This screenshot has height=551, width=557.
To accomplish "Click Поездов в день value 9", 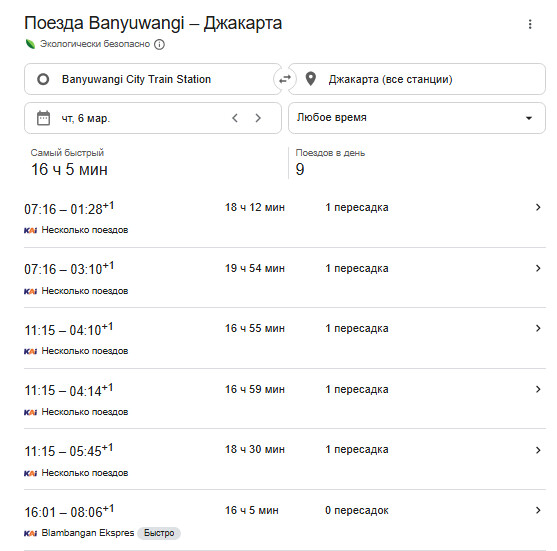I will click(x=300, y=169).
